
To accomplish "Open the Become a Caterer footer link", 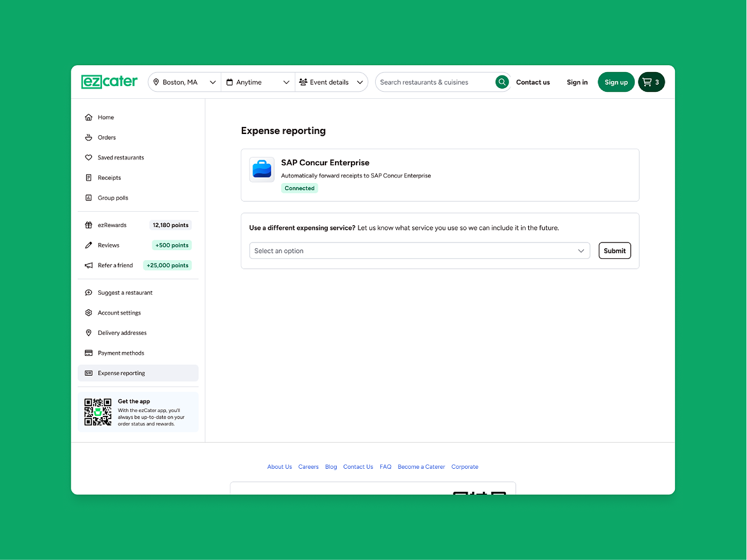I will pyautogui.click(x=421, y=467).
